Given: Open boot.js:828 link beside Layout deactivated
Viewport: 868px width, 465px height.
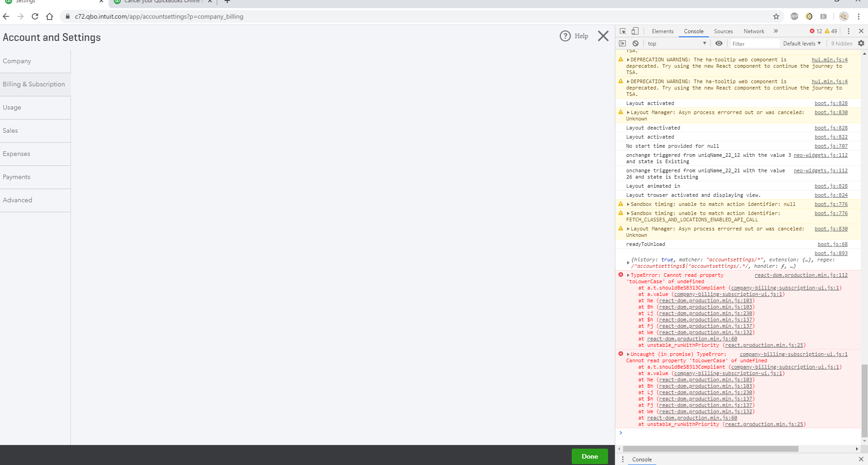Looking at the screenshot, I should 831,128.
